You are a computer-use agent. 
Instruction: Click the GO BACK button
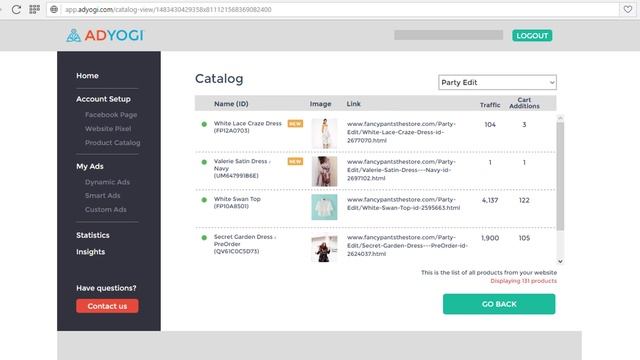pos(499,304)
